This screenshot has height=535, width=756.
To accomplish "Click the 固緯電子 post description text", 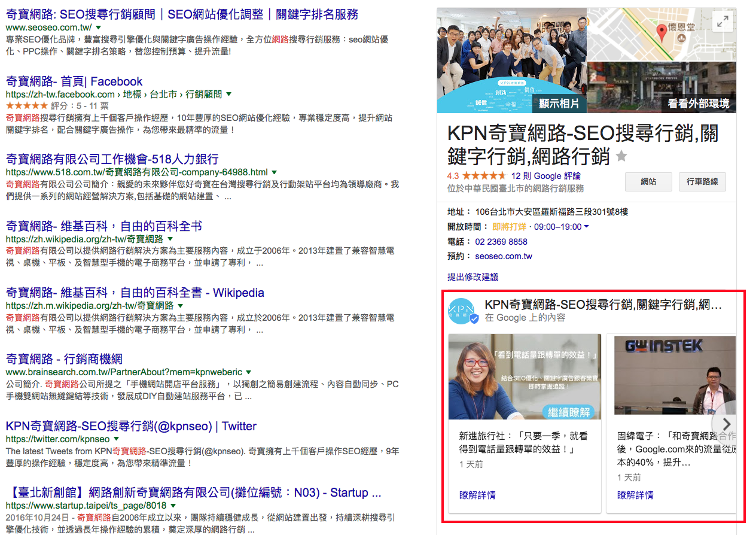I will click(676, 449).
